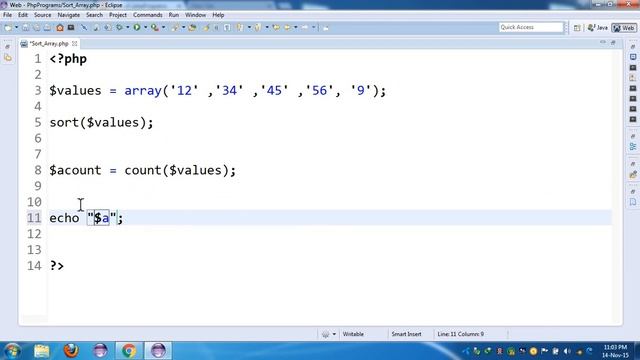Minimize the editor area

(603, 42)
